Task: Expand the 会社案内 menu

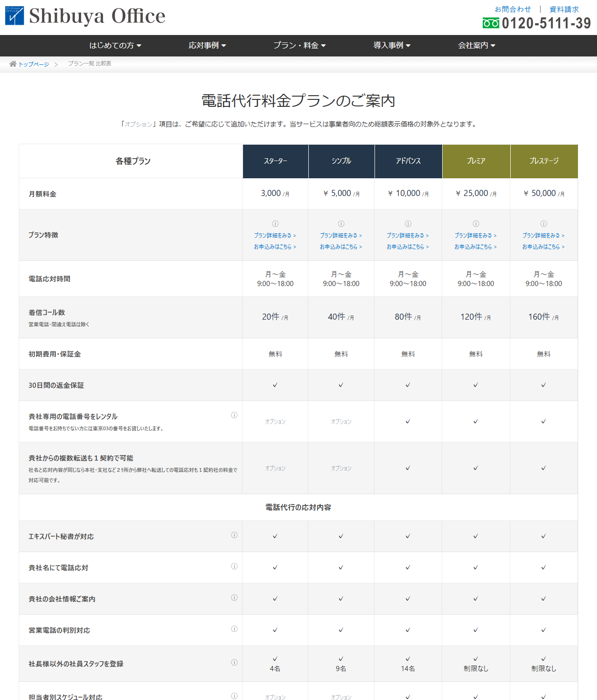Action: 477,45
